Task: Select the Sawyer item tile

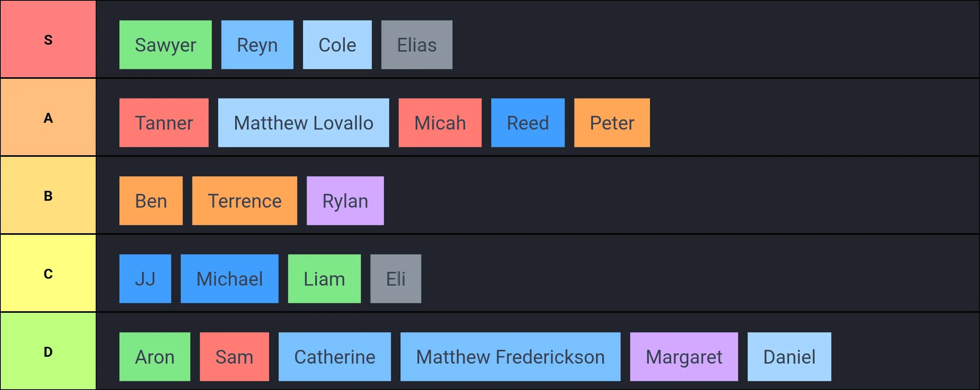Action: click(x=165, y=45)
